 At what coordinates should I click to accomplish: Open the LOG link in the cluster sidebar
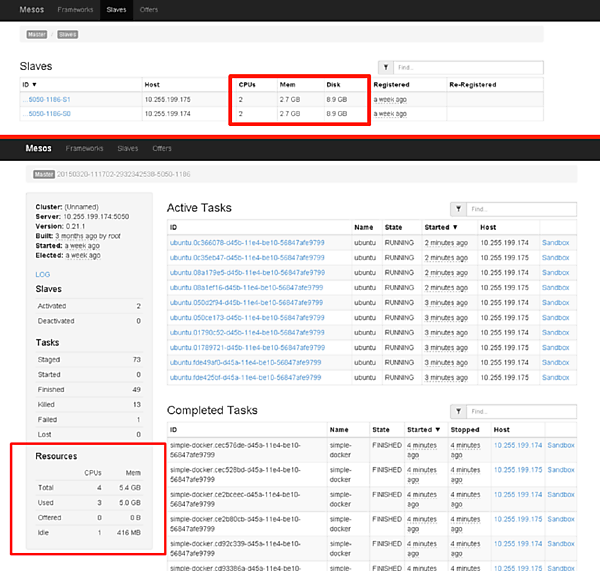pos(42,273)
